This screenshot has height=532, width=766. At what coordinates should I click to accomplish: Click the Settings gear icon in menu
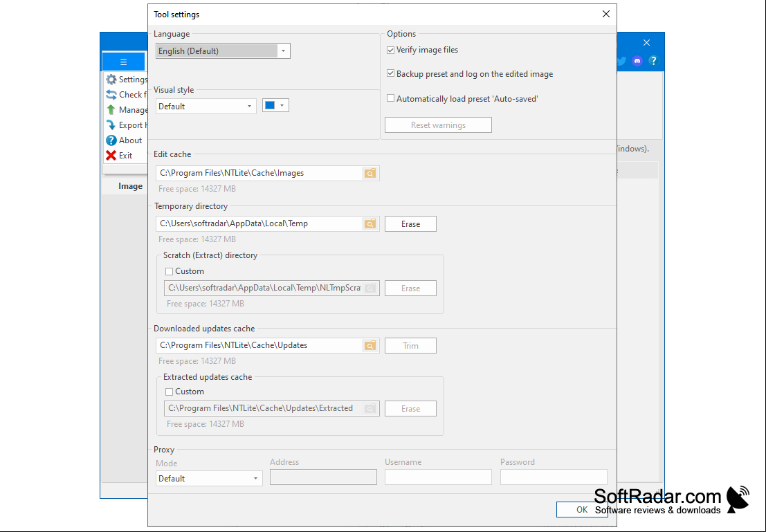111,79
